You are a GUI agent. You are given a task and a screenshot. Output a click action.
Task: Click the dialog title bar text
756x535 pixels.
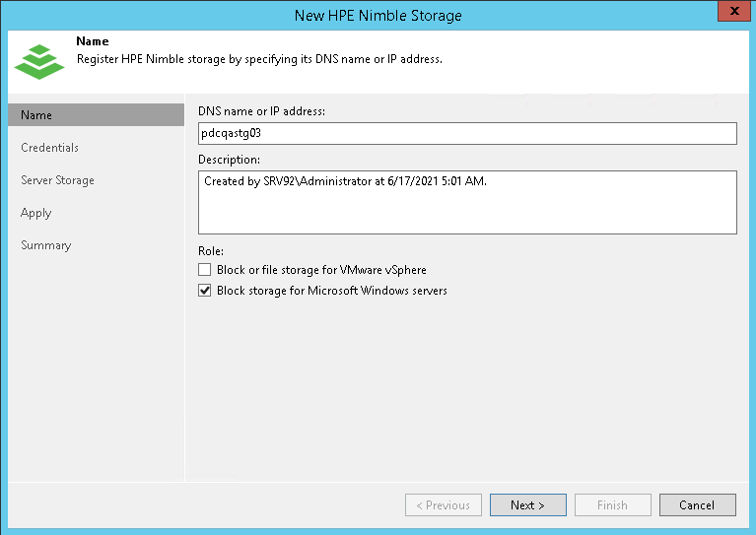pos(378,15)
